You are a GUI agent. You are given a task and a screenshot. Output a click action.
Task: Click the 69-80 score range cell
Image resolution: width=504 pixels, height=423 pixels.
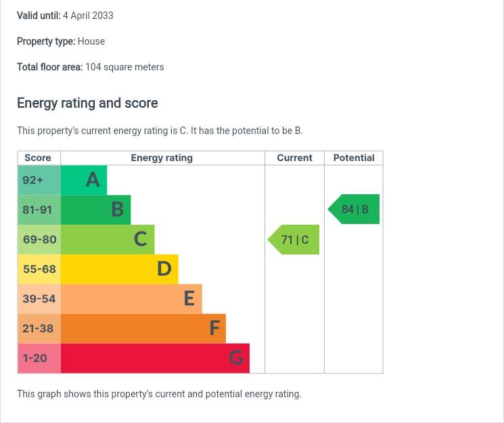pos(39,240)
